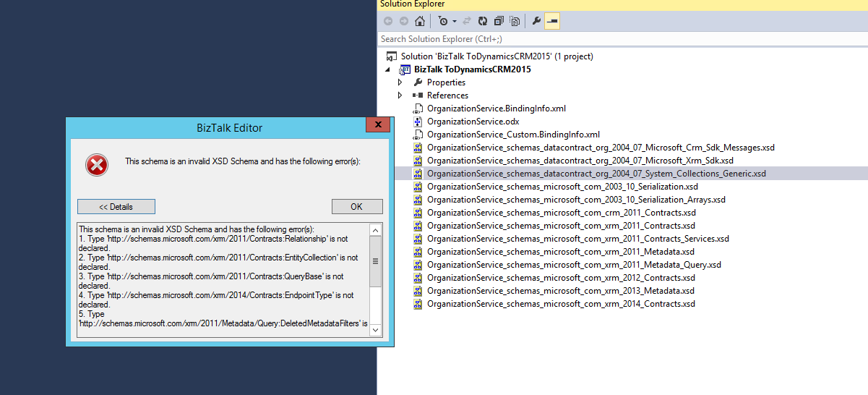
Task: Click OK in the BizTalk Editor dialog
Action: click(x=356, y=206)
